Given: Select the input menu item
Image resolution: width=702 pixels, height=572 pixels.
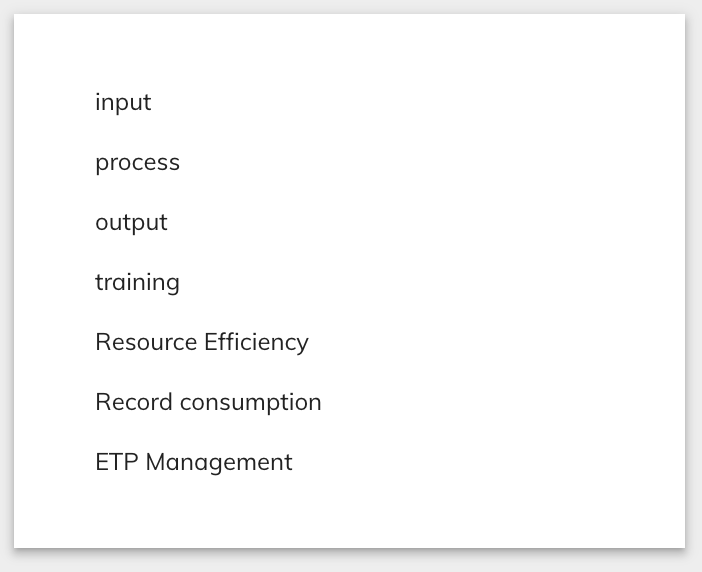Looking at the screenshot, I should (x=123, y=102).
